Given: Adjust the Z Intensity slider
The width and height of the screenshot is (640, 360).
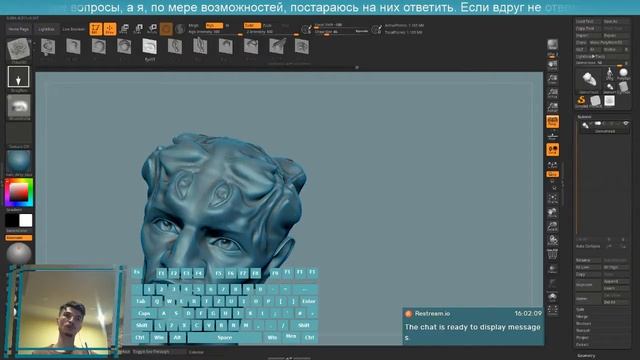Looking at the screenshot, I should 272,32.
